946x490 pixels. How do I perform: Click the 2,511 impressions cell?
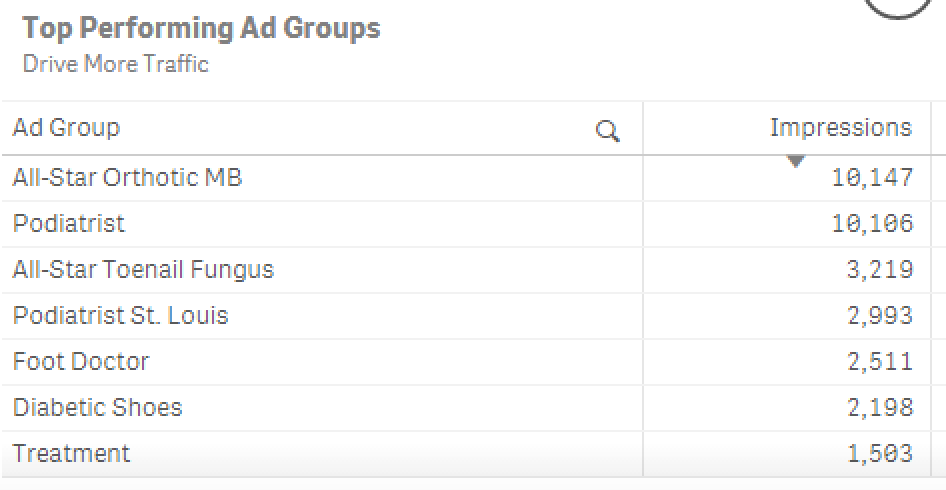(x=879, y=361)
